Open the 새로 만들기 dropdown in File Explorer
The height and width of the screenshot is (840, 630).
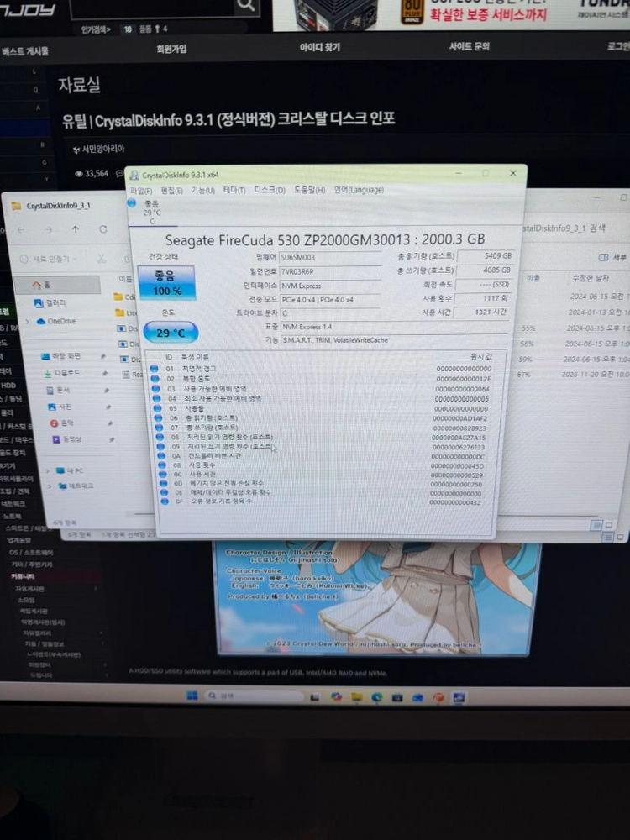(48, 259)
